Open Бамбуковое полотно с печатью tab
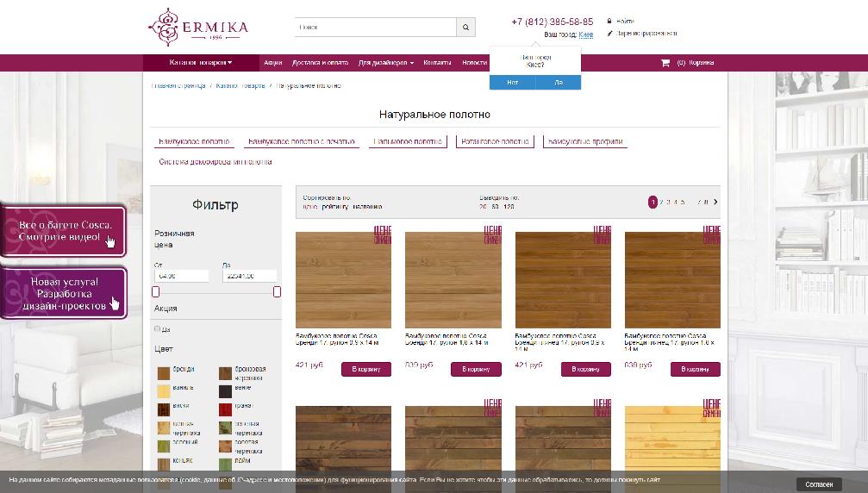 302,141
